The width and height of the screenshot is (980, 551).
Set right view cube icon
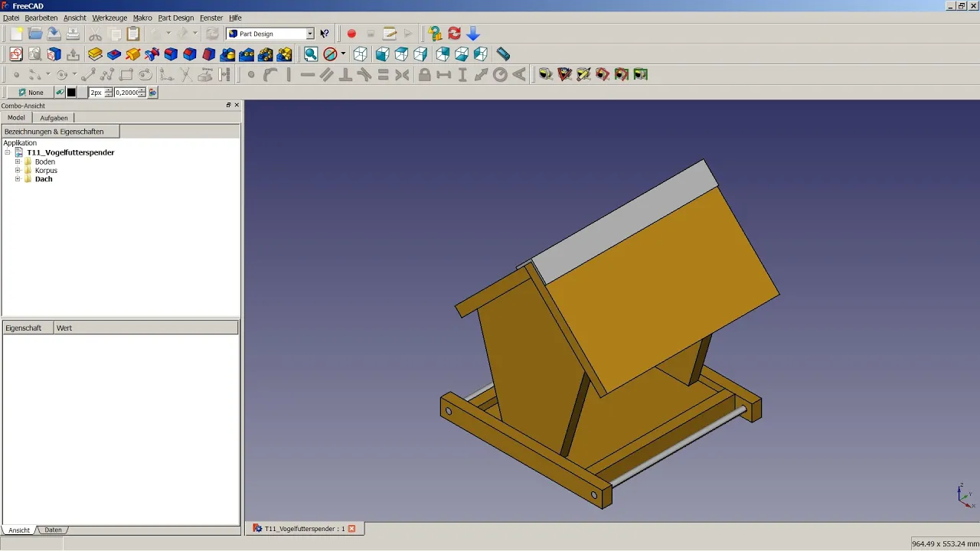pos(420,54)
